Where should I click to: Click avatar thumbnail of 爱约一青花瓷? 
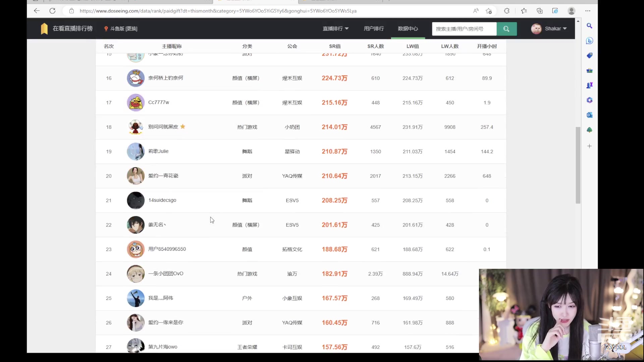tap(136, 176)
